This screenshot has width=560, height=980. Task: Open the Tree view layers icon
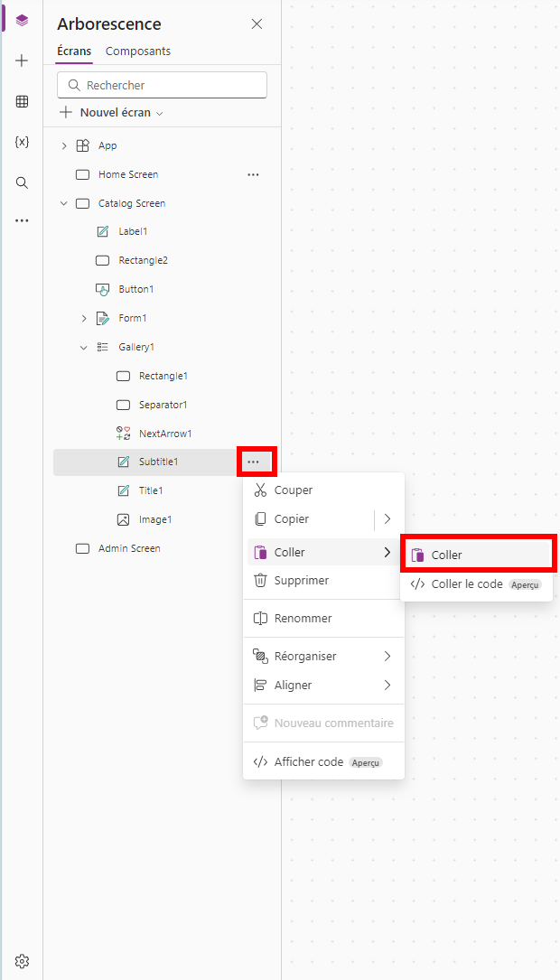click(22, 21)
